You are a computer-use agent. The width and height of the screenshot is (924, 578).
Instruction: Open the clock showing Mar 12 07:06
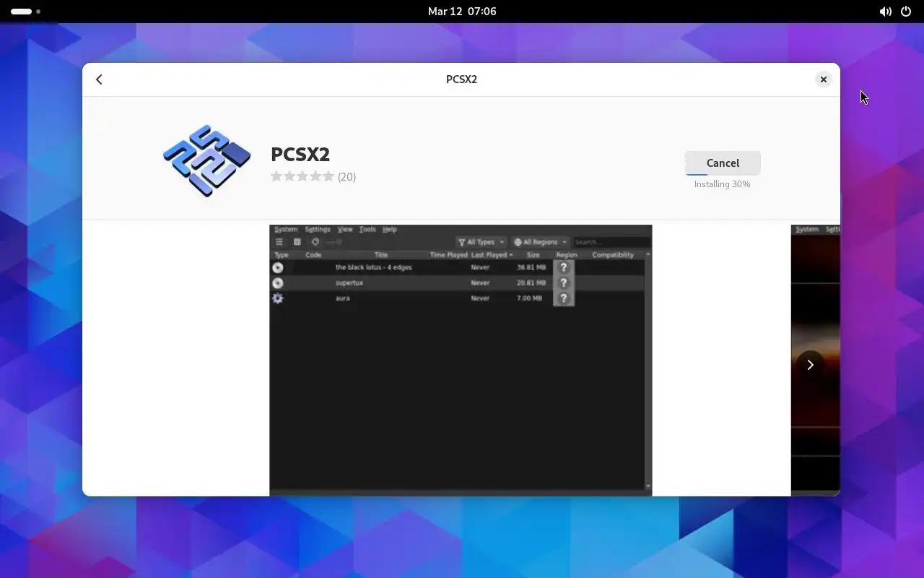tap(462, 12)
